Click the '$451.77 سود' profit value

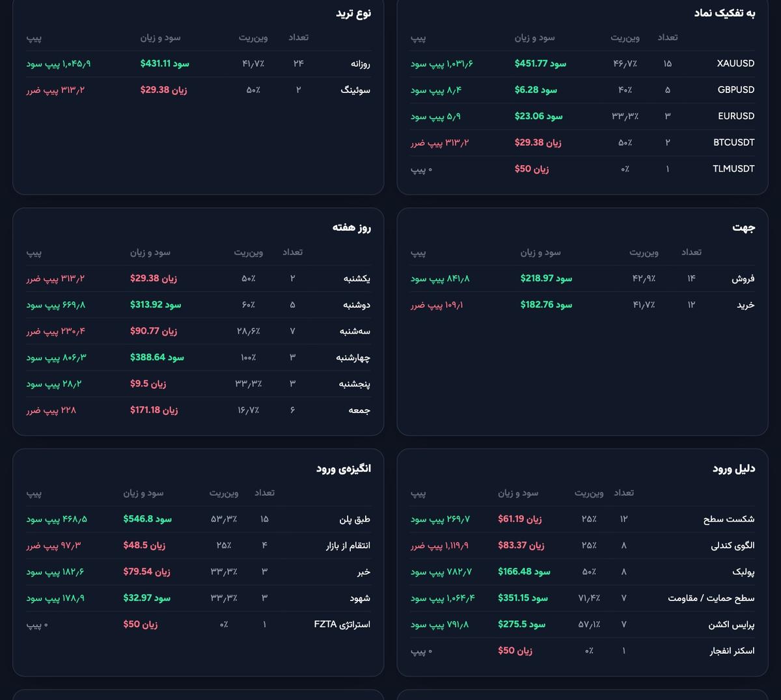[540, 64]
